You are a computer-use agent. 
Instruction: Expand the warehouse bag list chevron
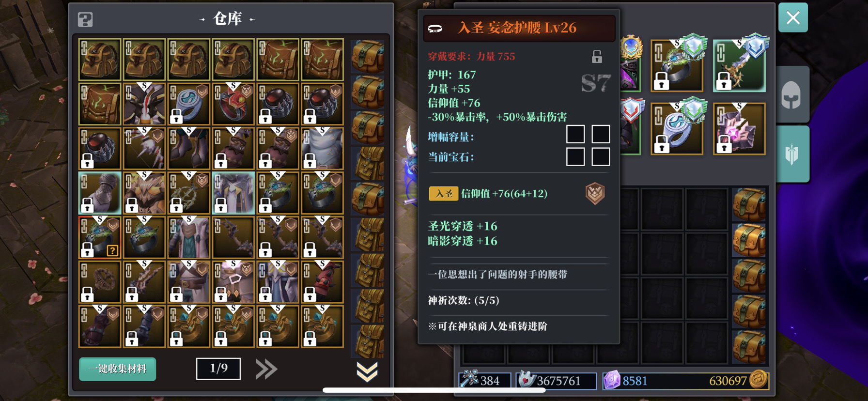367,372
